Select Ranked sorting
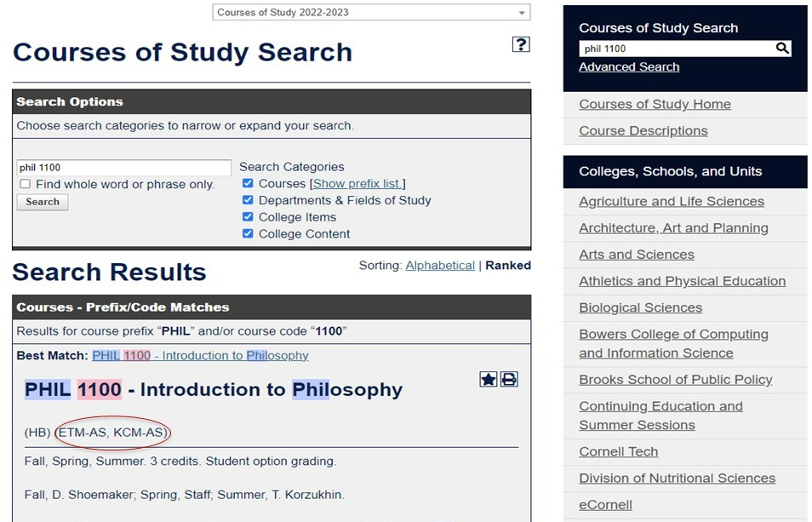 coord(507,265)
